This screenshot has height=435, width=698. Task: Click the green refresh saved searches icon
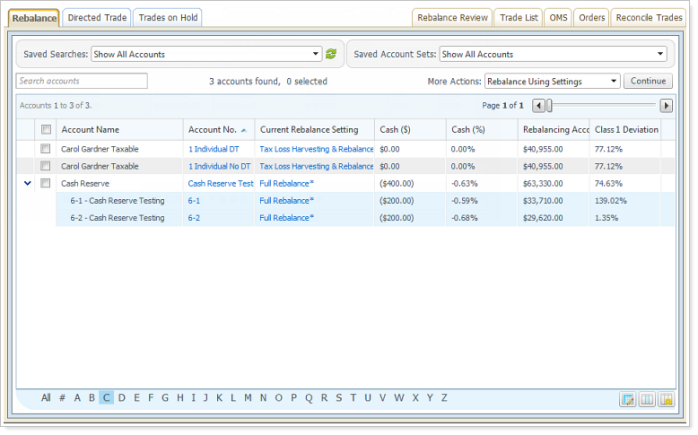click(331, 54)
